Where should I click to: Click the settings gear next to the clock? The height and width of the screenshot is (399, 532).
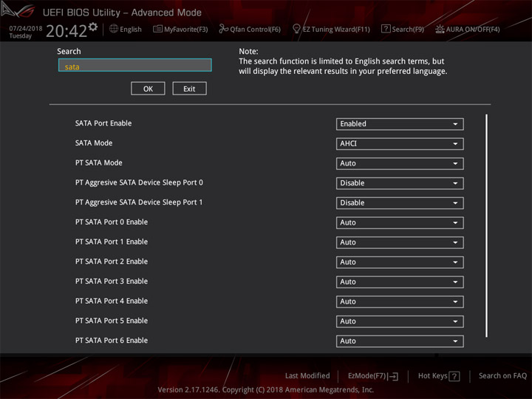93,27
